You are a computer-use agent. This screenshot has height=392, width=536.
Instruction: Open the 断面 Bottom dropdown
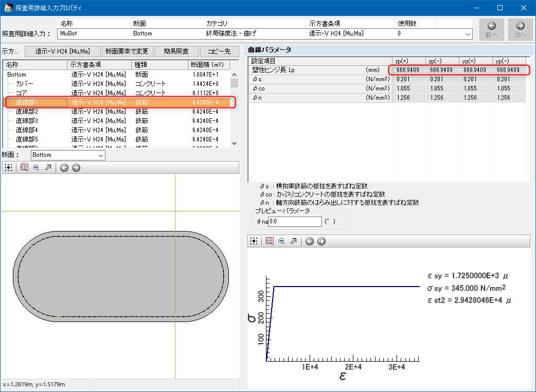[x=101, y=155]
